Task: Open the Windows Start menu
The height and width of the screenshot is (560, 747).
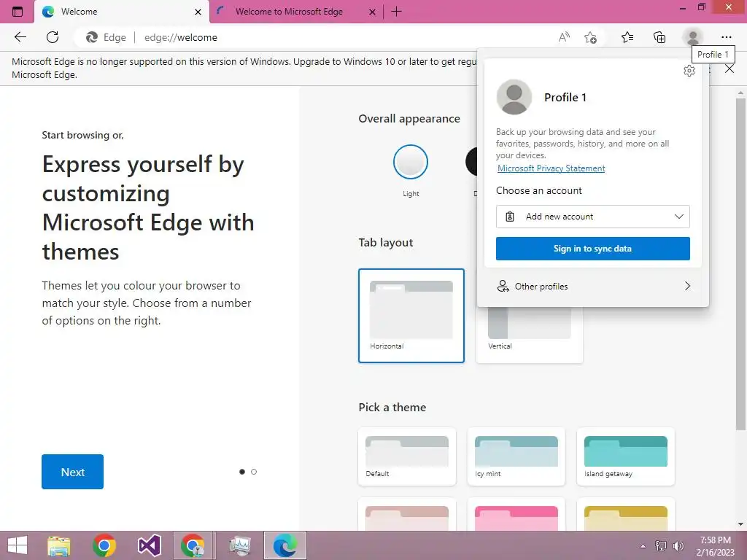Action: point(18,545)
